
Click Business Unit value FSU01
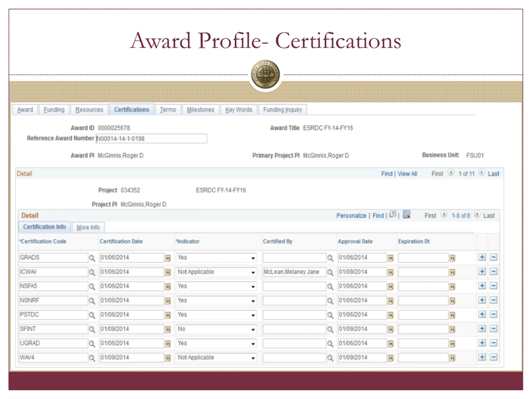475,156
